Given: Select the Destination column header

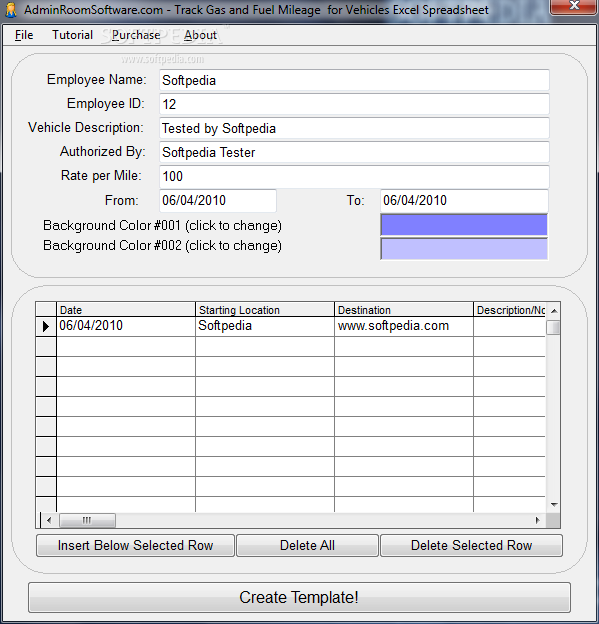Looking at the screenshot, I should (x=404, y=310).
